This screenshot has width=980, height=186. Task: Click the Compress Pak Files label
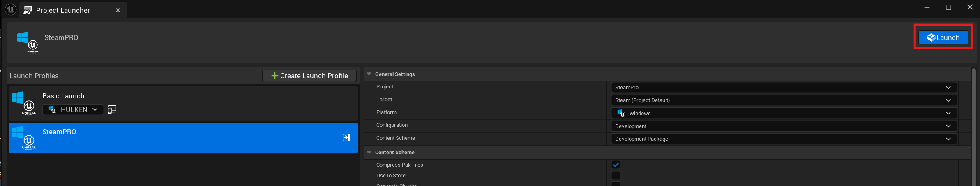click(x=399, y=165)
